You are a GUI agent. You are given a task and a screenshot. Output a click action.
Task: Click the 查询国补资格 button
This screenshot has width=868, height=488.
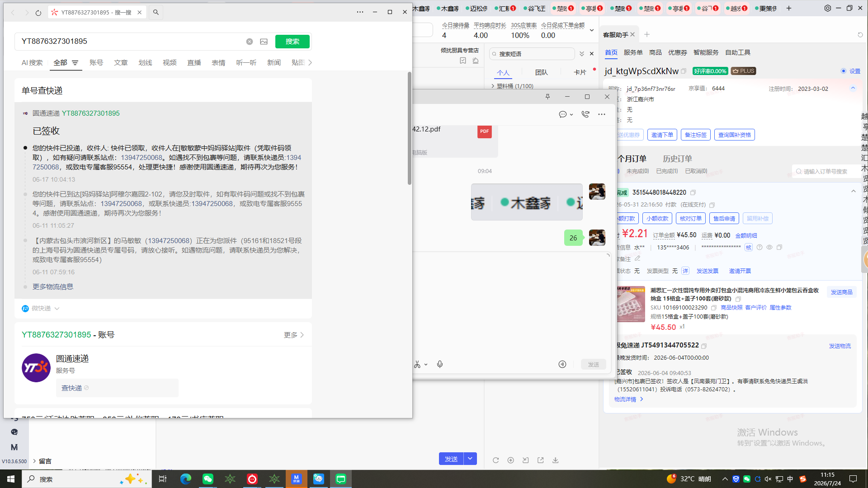coord(735,135)
